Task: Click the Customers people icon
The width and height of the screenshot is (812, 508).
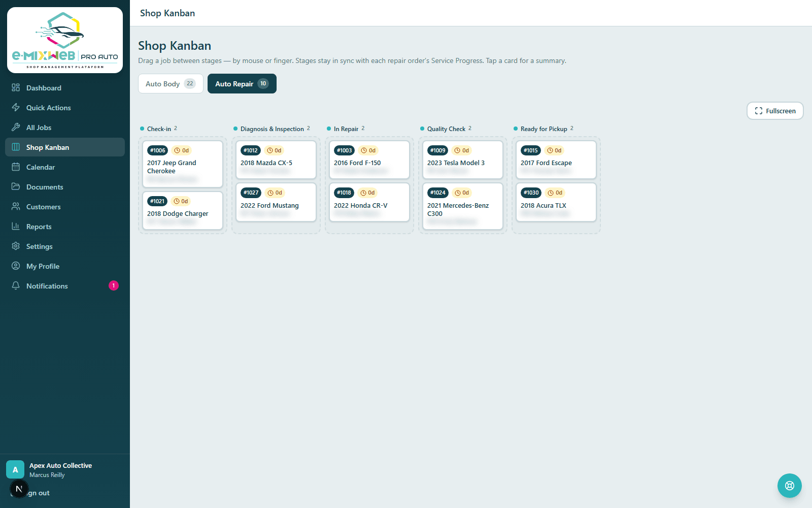Action: (x=16, y=207)
